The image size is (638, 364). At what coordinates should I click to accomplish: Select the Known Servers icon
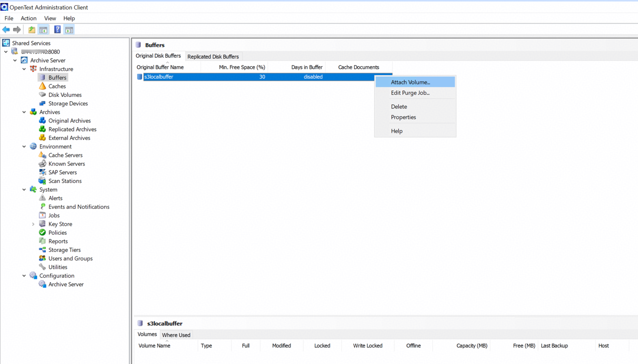tap(42, 164)
